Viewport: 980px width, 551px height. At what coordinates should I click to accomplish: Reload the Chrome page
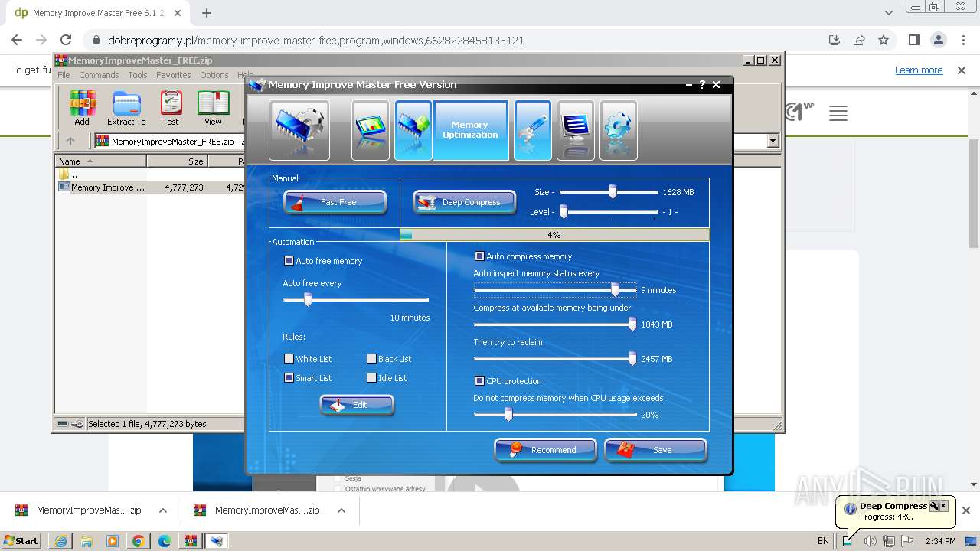(66, 41)
